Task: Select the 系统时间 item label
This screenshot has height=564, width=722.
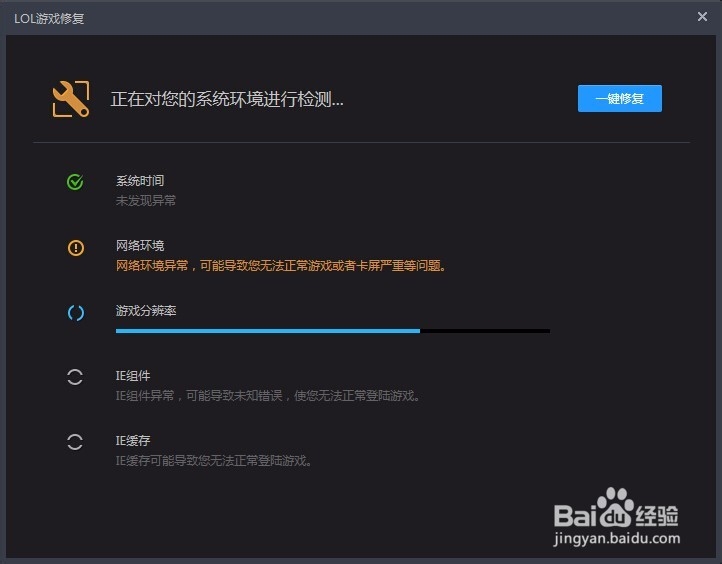Action: coord(140,180)
